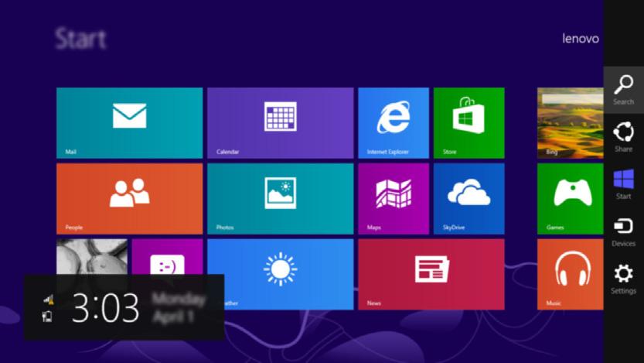644x363 pixels.
Task: Open the grayscale photo desktop tile
Action: [x=91, y=257]
